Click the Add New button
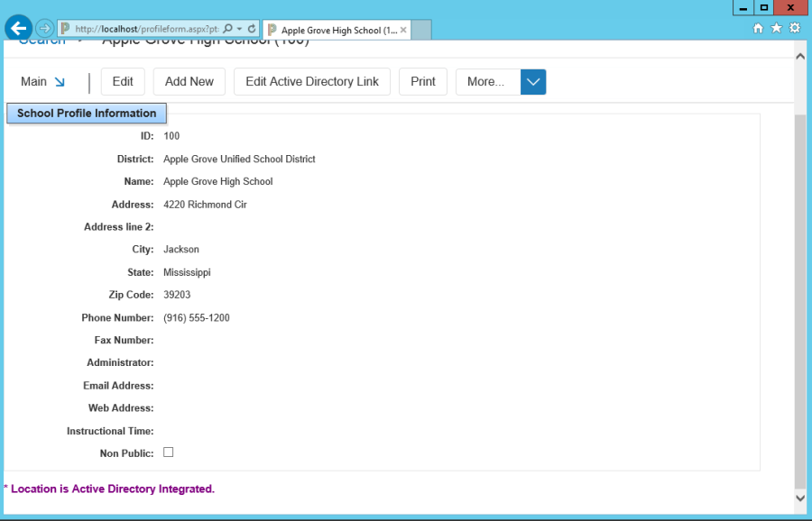 pos(189,82)
